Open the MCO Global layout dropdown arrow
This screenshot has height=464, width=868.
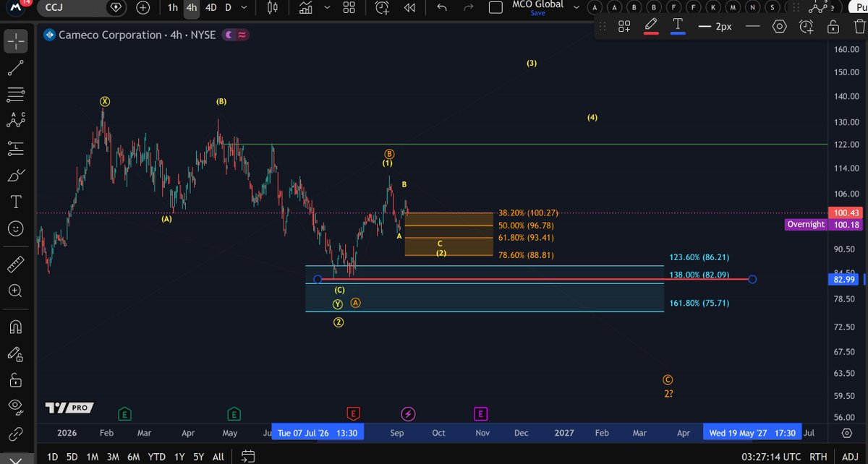(577, 8)
